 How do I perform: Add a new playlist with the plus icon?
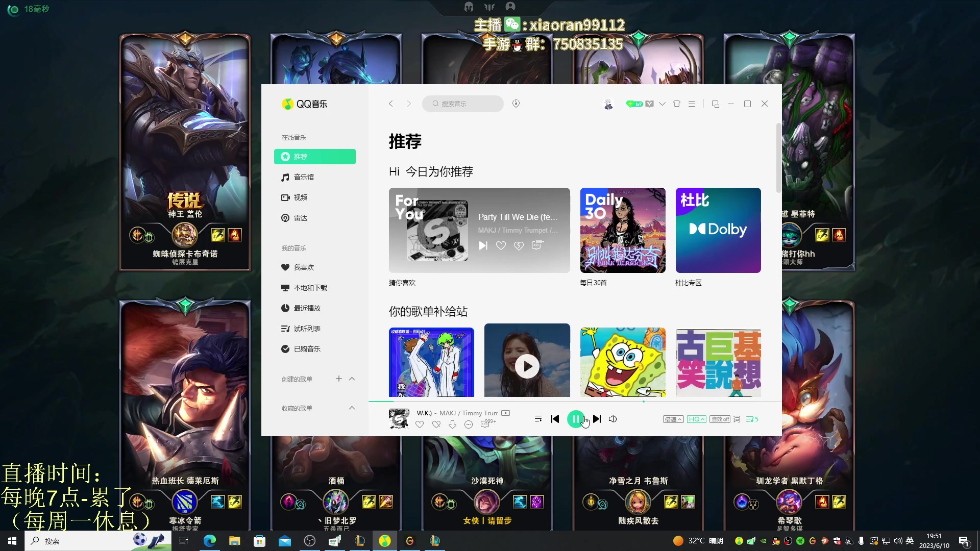(339, 379)
